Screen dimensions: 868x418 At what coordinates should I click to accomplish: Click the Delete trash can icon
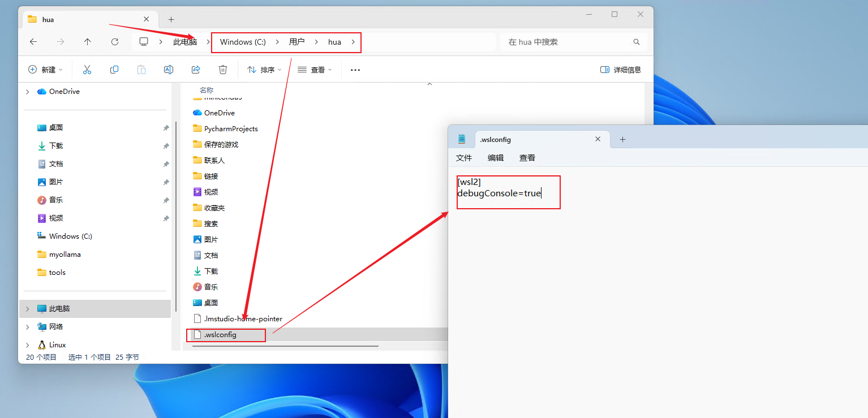coord(223,70)
